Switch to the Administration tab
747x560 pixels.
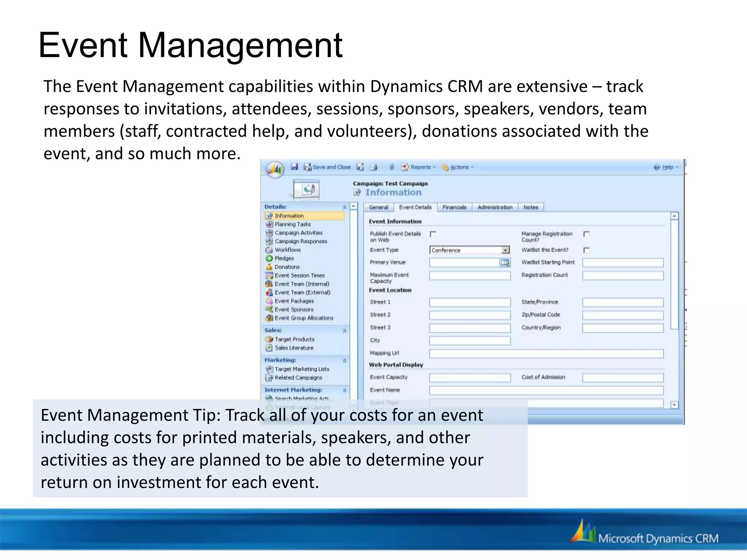pyautogui.click(x=495, y=207)
